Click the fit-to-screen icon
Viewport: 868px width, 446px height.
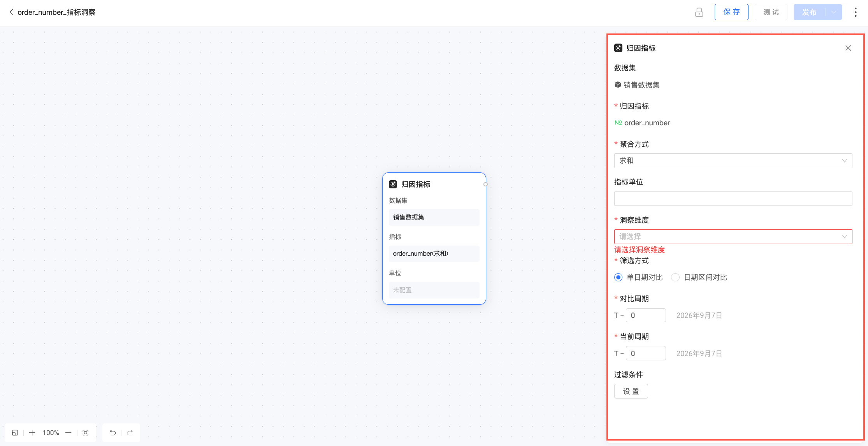click(x=86, y=433)
